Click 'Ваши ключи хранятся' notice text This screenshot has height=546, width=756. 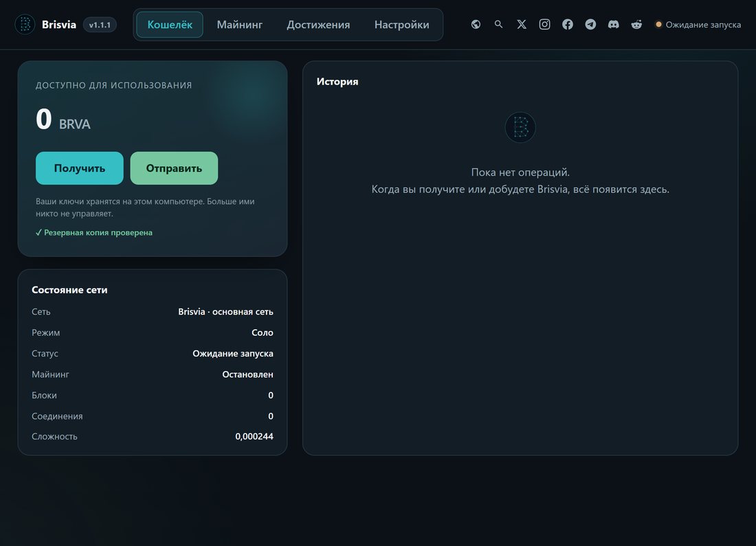tap(145, 207)
